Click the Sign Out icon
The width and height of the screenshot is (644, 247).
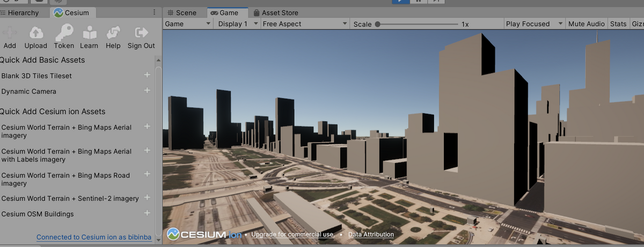(141, 33)
